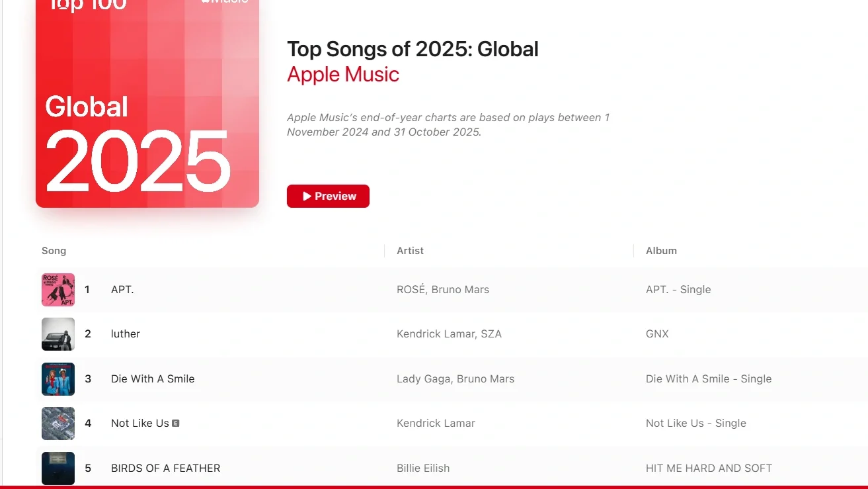Select the song title APT.
The image size is (868, 489).
tap(122, 289)
